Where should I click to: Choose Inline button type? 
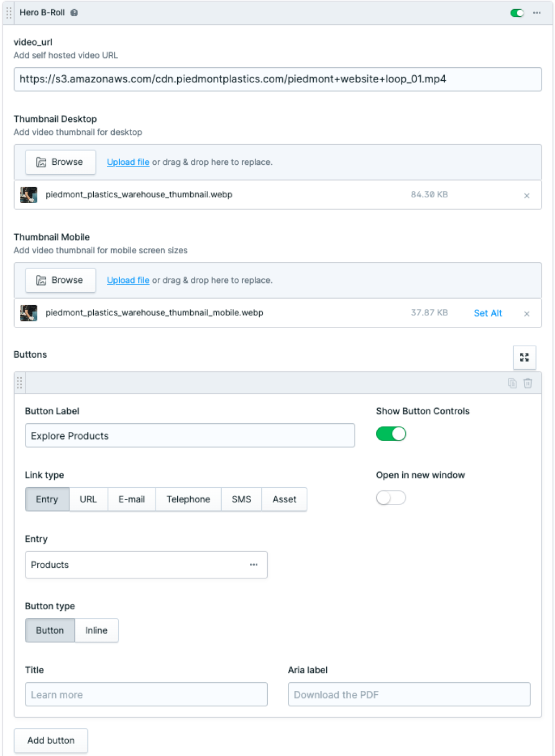coord(96,630)
